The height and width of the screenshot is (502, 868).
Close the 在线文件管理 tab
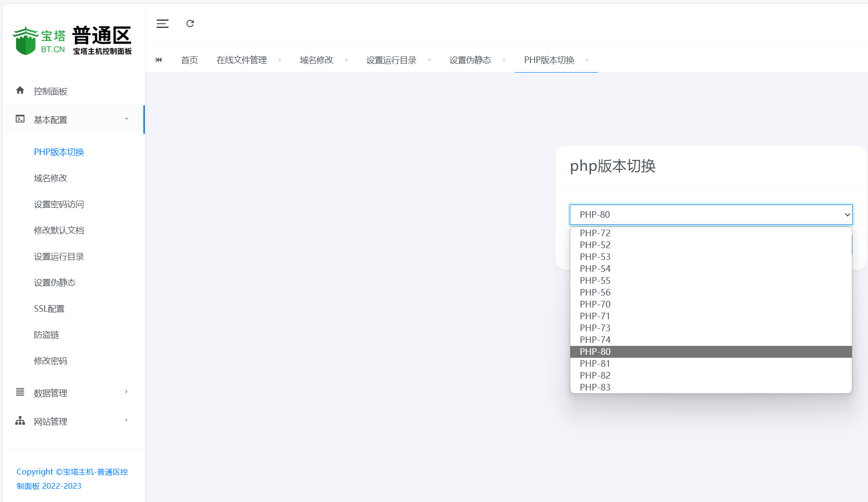[x=280, y=60]
